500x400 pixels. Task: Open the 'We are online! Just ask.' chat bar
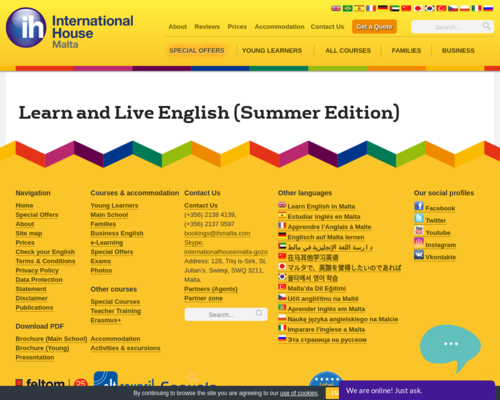pyautogui.click(x=417, y=391)
